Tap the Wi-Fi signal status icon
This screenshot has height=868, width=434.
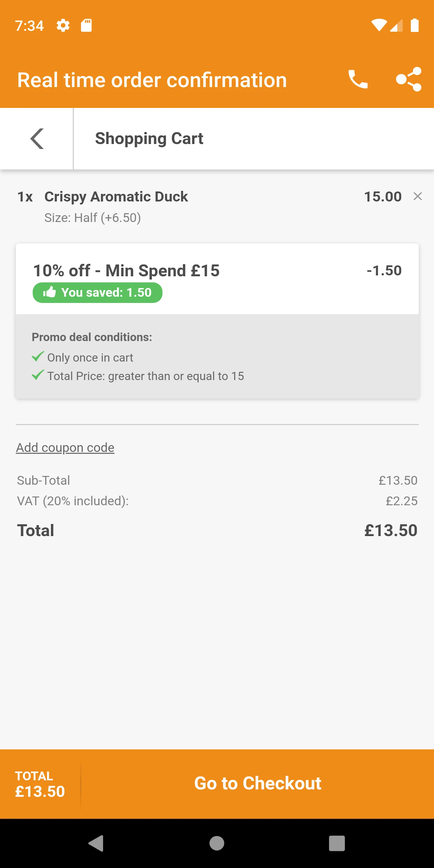coord(379,26)
